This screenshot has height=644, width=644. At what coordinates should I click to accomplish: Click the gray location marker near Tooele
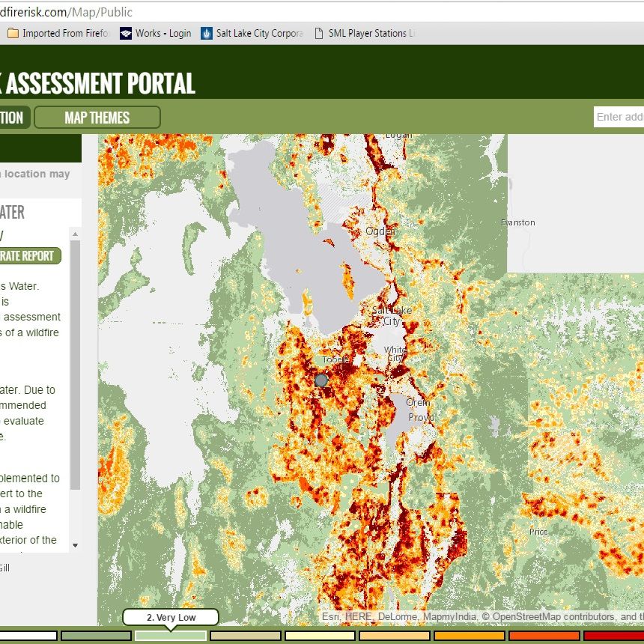(x=321, y=380)
